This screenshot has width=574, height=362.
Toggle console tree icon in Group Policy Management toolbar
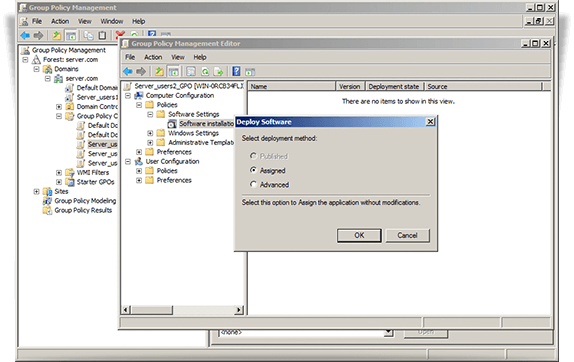click(x=71, y=36)
